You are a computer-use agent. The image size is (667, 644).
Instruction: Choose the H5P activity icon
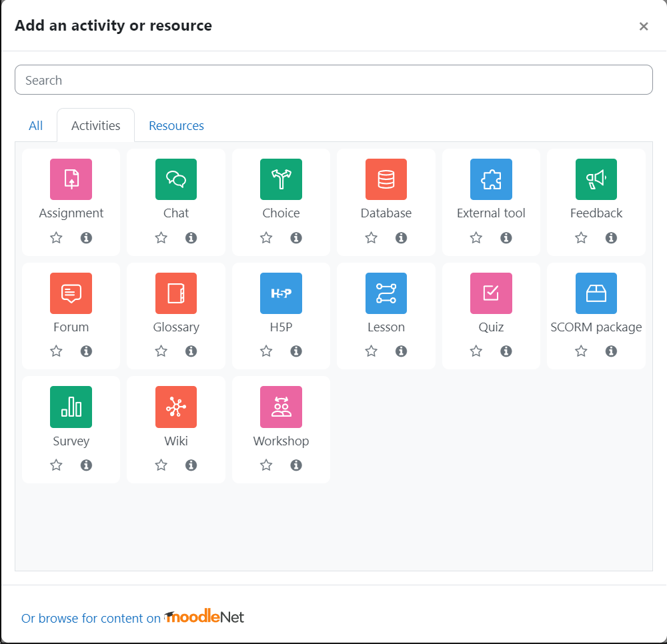pos(281,293)
